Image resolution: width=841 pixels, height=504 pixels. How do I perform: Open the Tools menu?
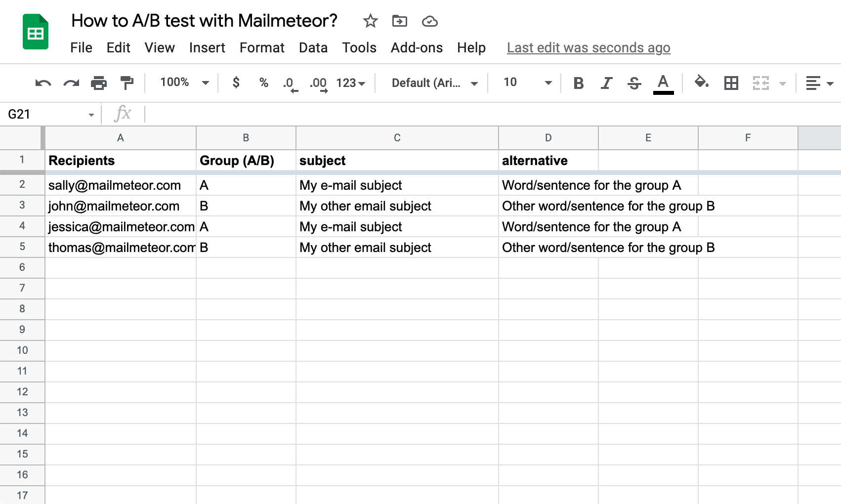click(x=359, y=47)
